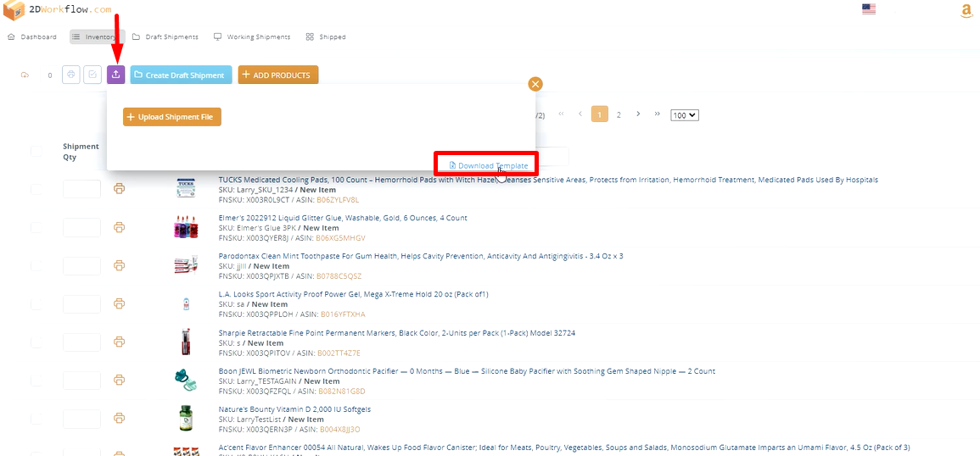
Task: Click shipment quantity field for Sharpie markers
Action: tap(81, 342)
